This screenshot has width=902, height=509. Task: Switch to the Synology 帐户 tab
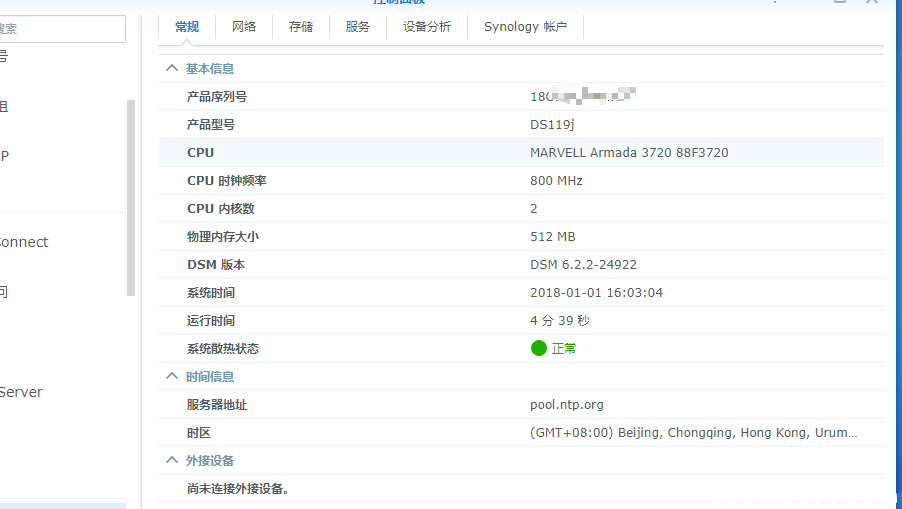tap(525, 27)
